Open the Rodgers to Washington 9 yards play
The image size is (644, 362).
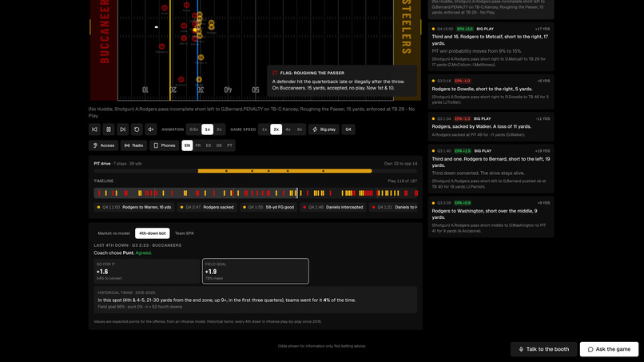491,217
